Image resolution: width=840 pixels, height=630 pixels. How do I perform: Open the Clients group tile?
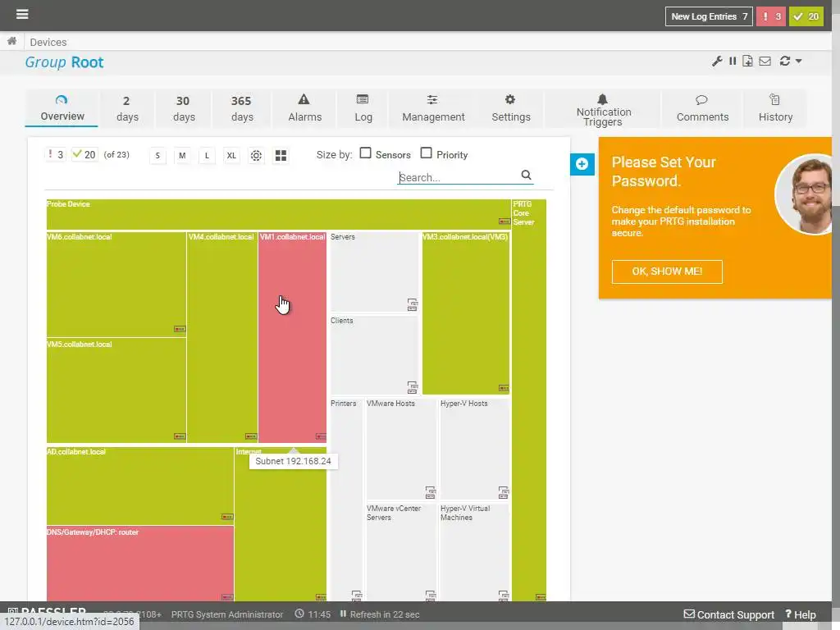click(373, 355)
